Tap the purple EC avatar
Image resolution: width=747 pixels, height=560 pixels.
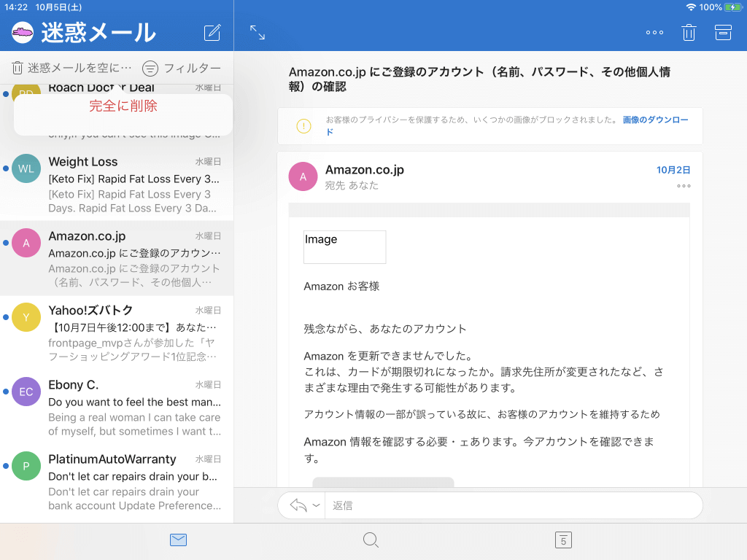point(26,392)
